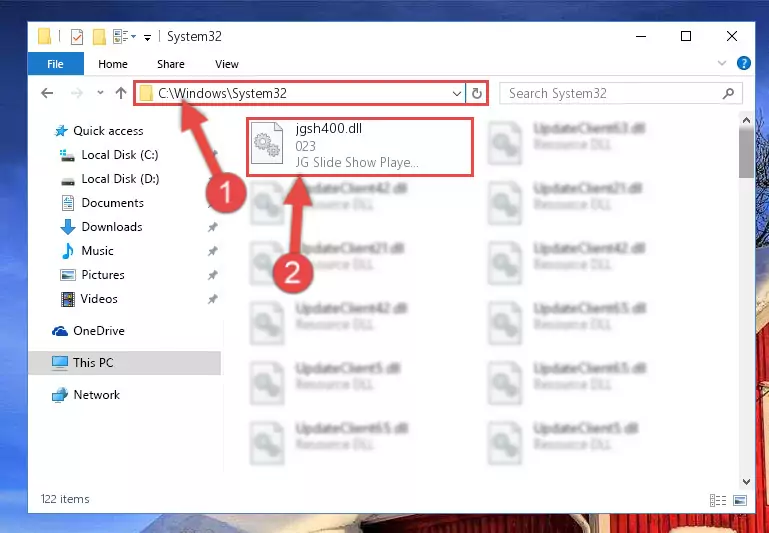This screenshot has height=533, width=769.
Task: Minimize the System32 window
Action: [x=641, y=36]
